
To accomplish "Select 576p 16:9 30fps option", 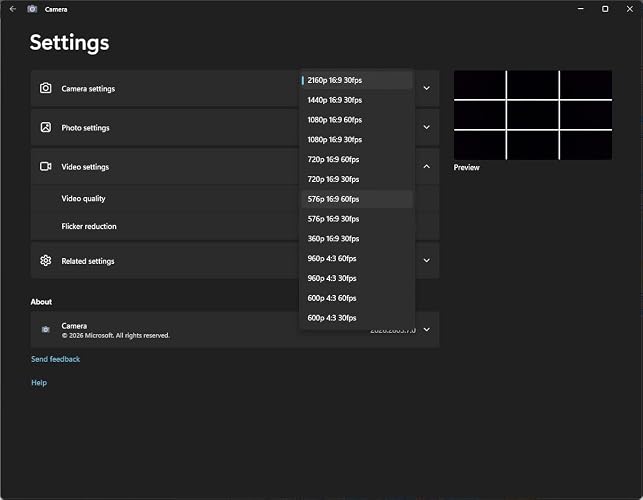I will (x=356, y=219).
